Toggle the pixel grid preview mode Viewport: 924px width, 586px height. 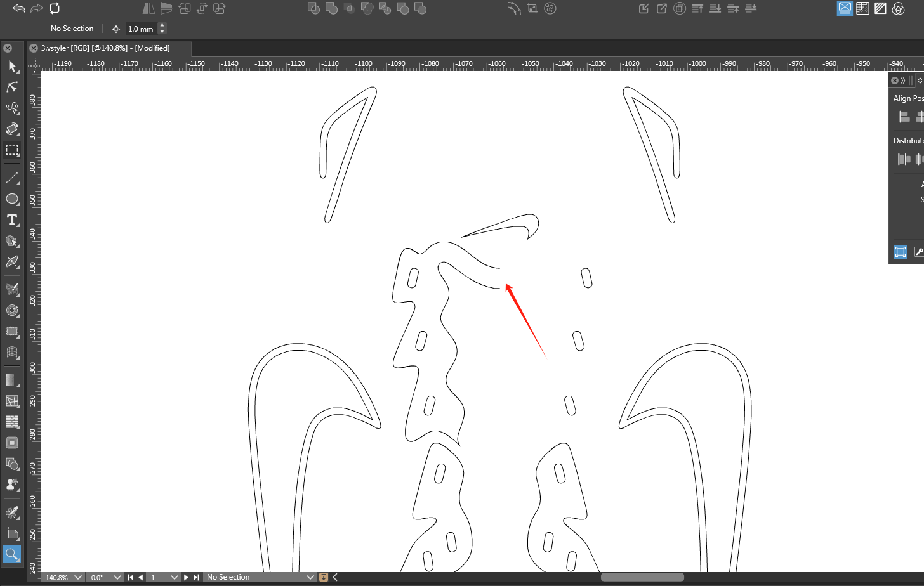coord(862,8)
